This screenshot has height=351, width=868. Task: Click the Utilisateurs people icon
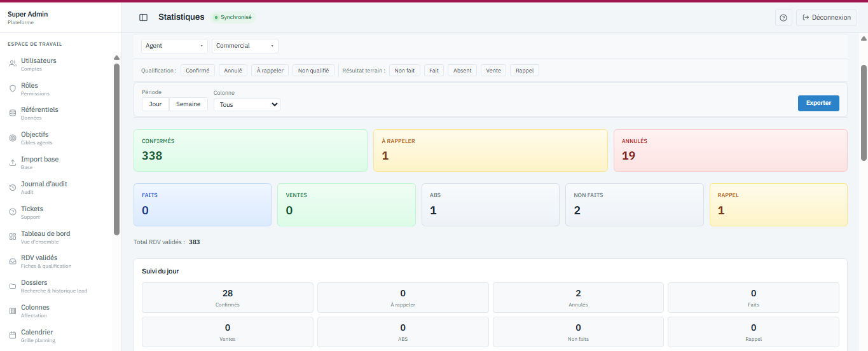pos(13,64)
